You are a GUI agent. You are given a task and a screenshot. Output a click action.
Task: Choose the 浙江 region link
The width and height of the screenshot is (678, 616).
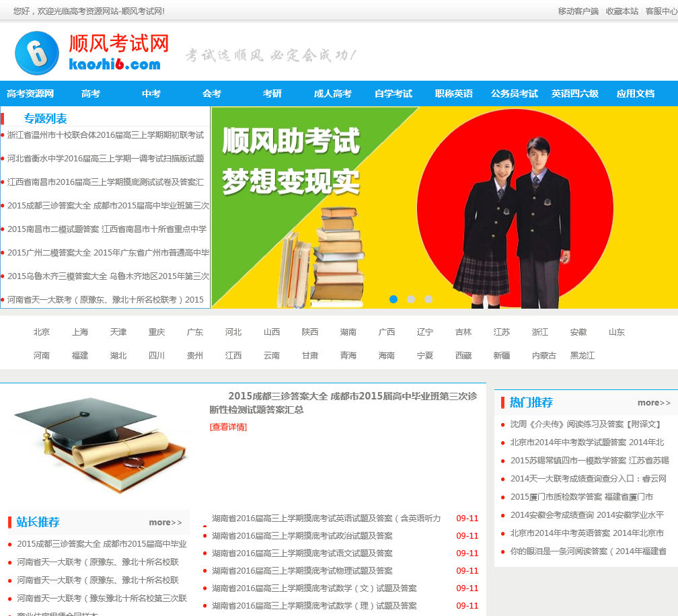point(540,332)
